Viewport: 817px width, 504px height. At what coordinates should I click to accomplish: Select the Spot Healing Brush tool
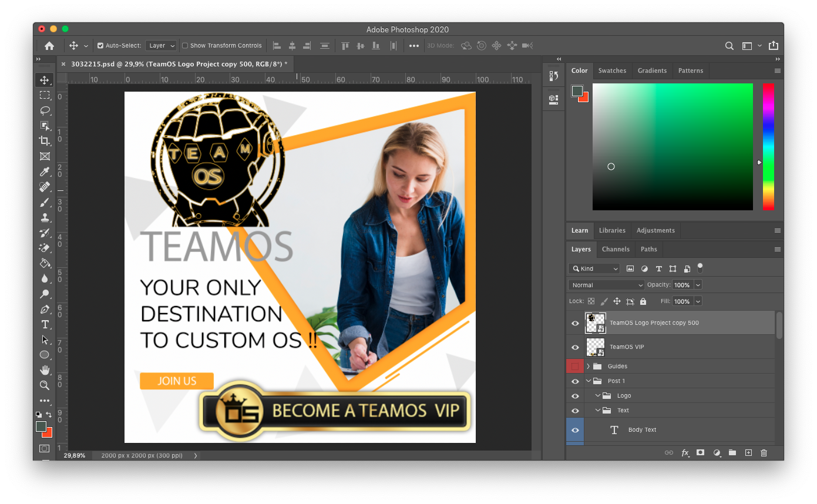[45, 187]
